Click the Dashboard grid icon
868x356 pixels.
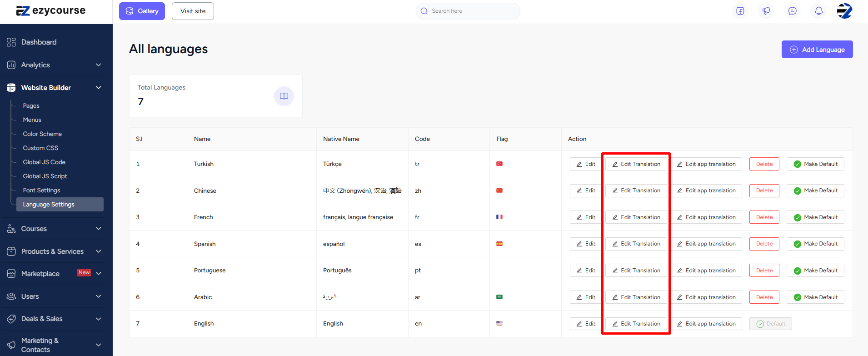pos(11,42)
